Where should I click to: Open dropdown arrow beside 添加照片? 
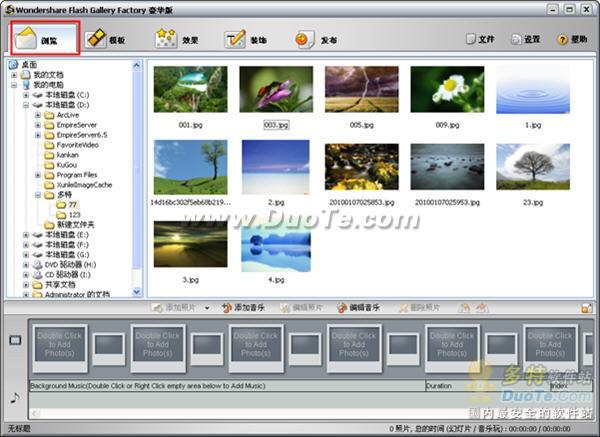click(x=207, y=308)
